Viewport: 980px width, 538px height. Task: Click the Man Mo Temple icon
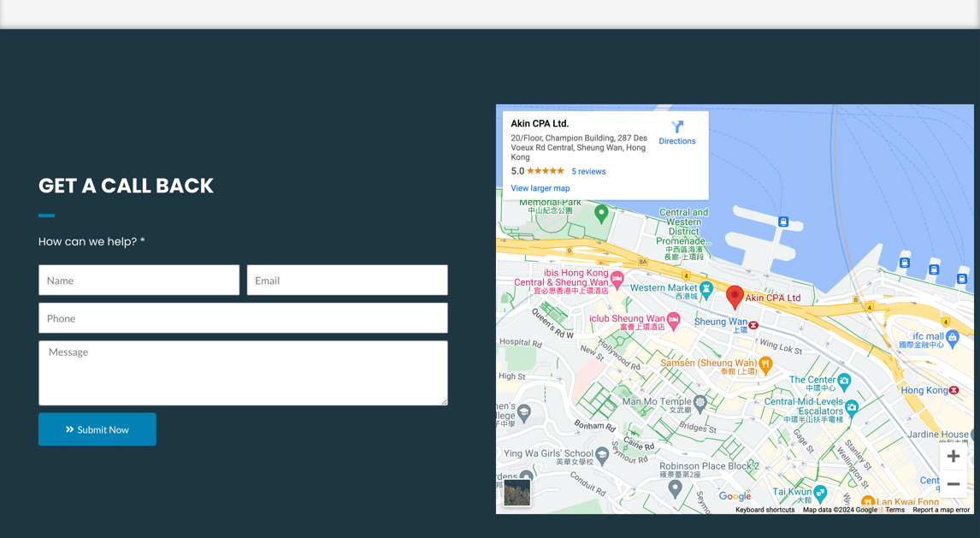700,403
